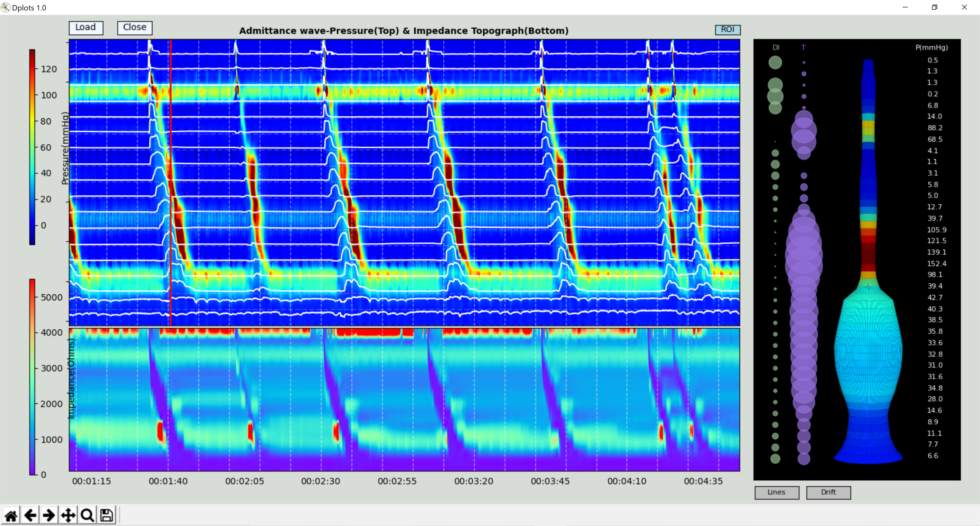Click the 5000 impedance colorbar tick
The height and width of the screenshot is (526, 980).
pos(51,297)
